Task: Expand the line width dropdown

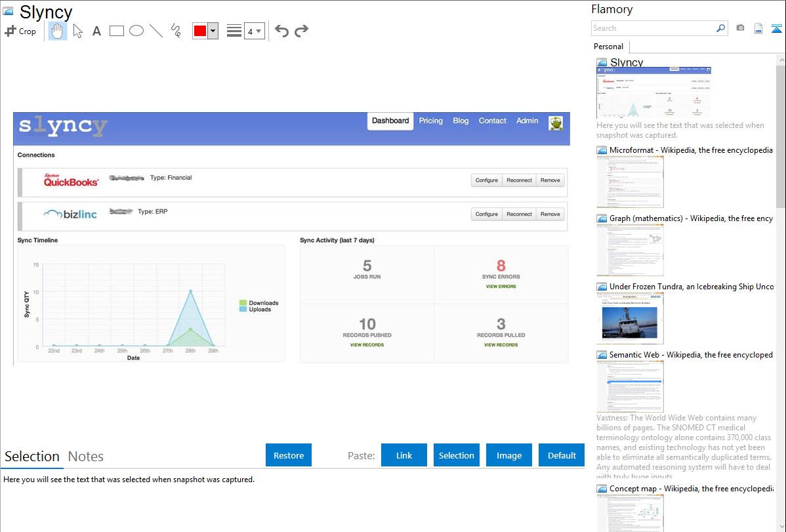Action: click(x=254, y=31)
